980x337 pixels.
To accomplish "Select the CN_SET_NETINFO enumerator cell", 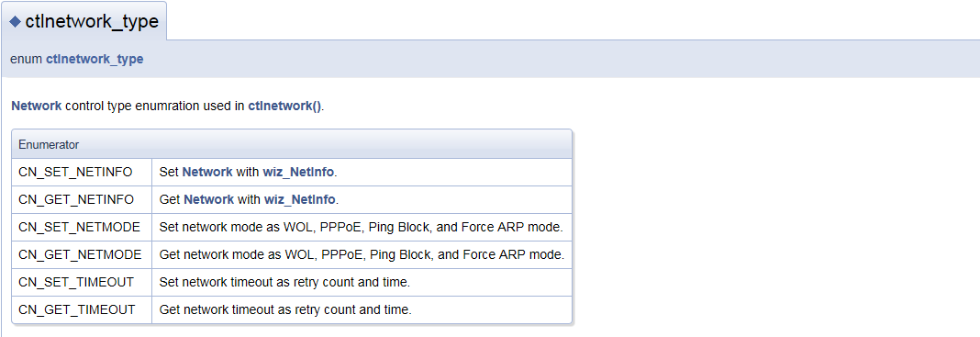I will point(82,172).
